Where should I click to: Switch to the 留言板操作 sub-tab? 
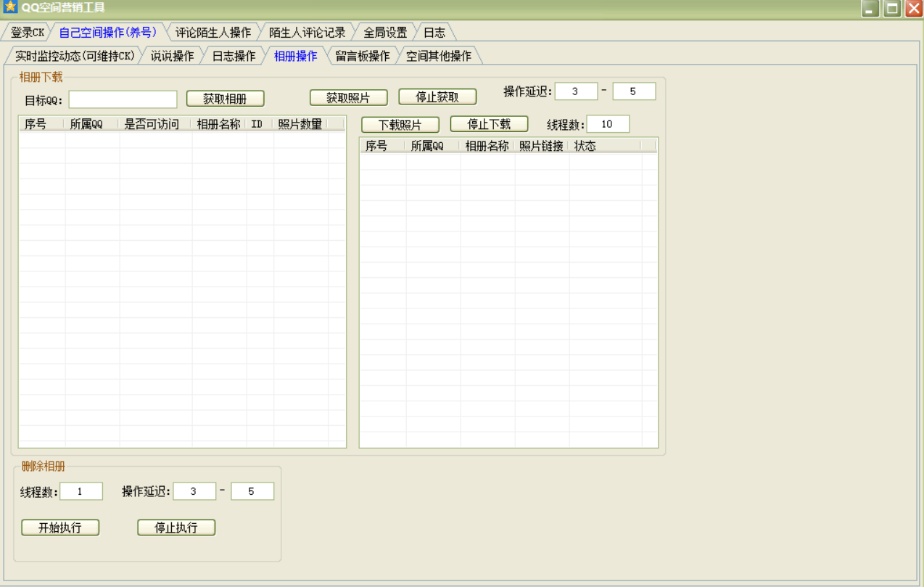(362, 56)
